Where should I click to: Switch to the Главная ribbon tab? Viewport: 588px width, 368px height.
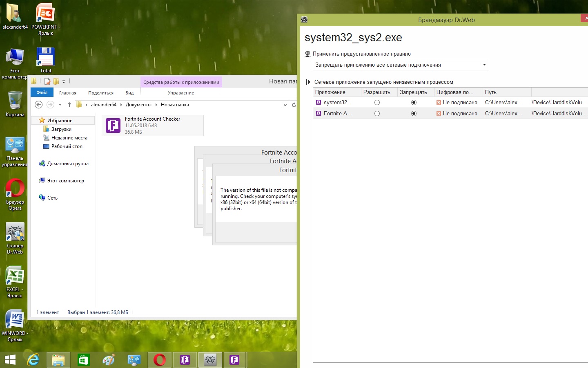[x=68, y=93]
